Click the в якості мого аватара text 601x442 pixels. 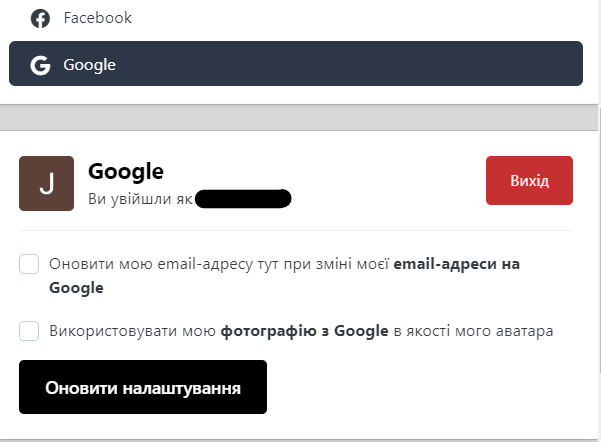(473, 331)
